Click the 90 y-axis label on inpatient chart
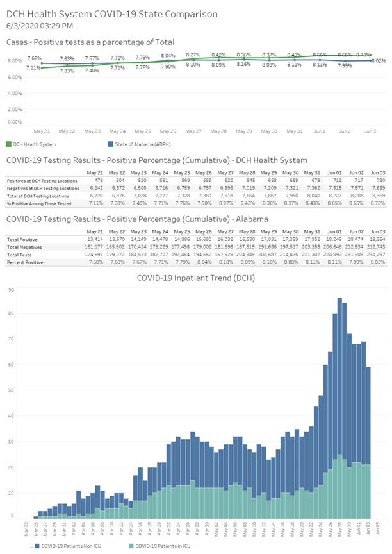The image size is (392, 554). click(12, 290)
